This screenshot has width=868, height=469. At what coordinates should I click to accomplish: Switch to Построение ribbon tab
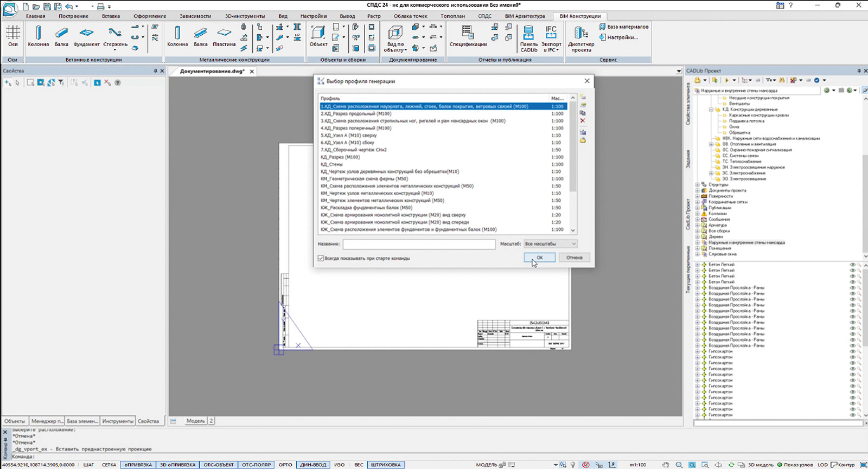[x=73, y=16]
